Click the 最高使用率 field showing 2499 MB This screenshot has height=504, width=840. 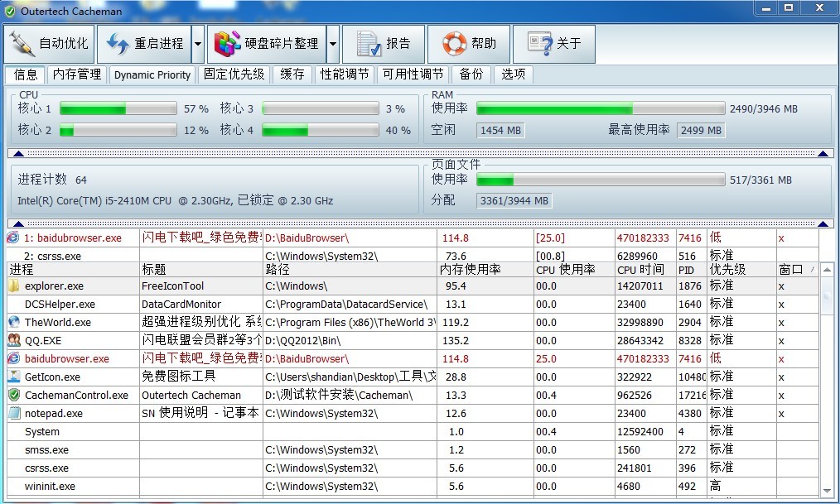pyautogui.click(x=701, y=130)
